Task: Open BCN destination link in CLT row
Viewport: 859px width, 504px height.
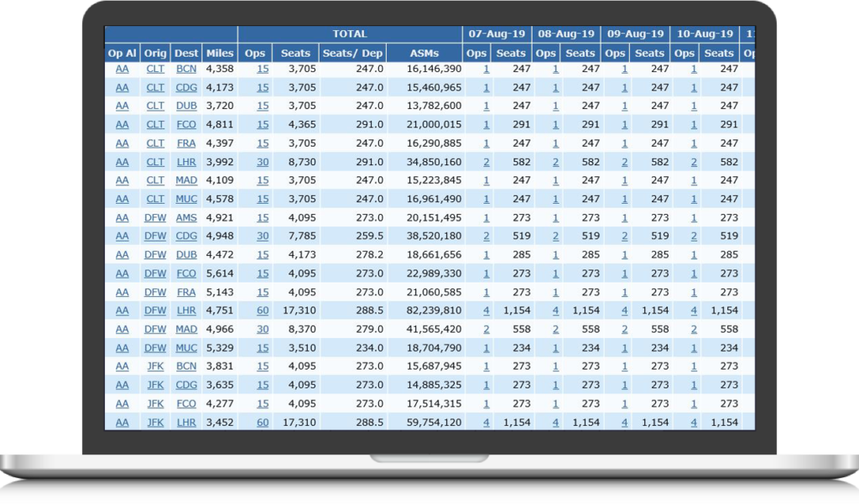Action: [186, 69]
